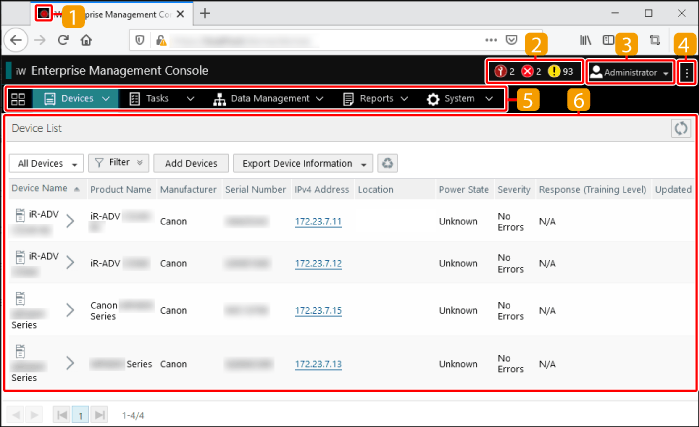This screenshot has width=699, height=427.
Task: Expand the Filter options
Action: (x=118, y=163)
